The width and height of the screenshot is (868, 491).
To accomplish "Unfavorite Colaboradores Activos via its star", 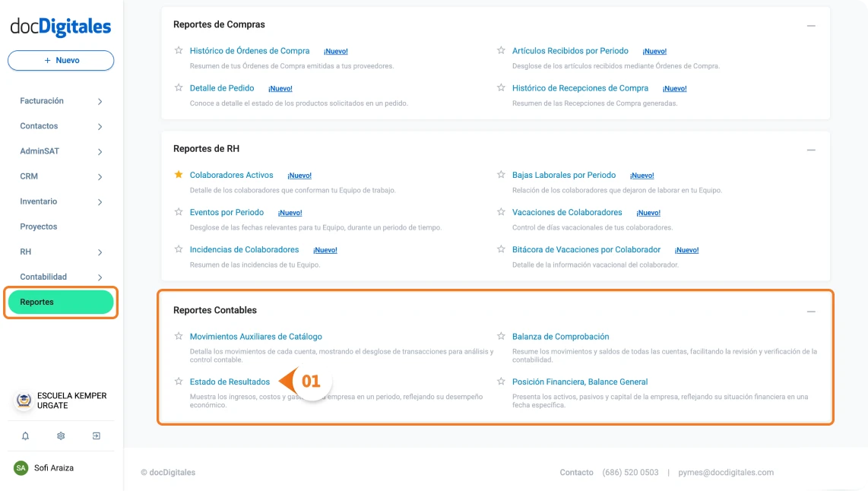I will (178, 174).
